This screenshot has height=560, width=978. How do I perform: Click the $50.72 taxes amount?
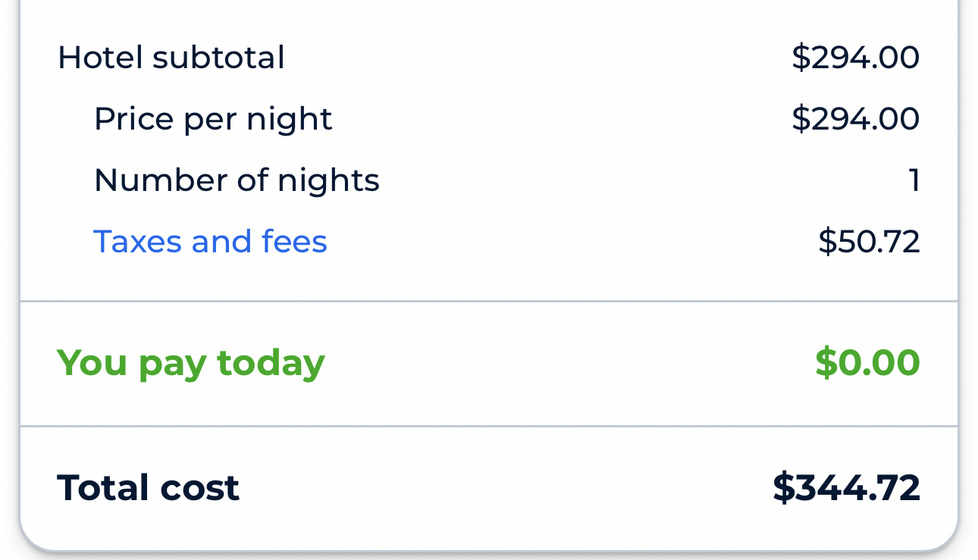[x=869, y=242]
